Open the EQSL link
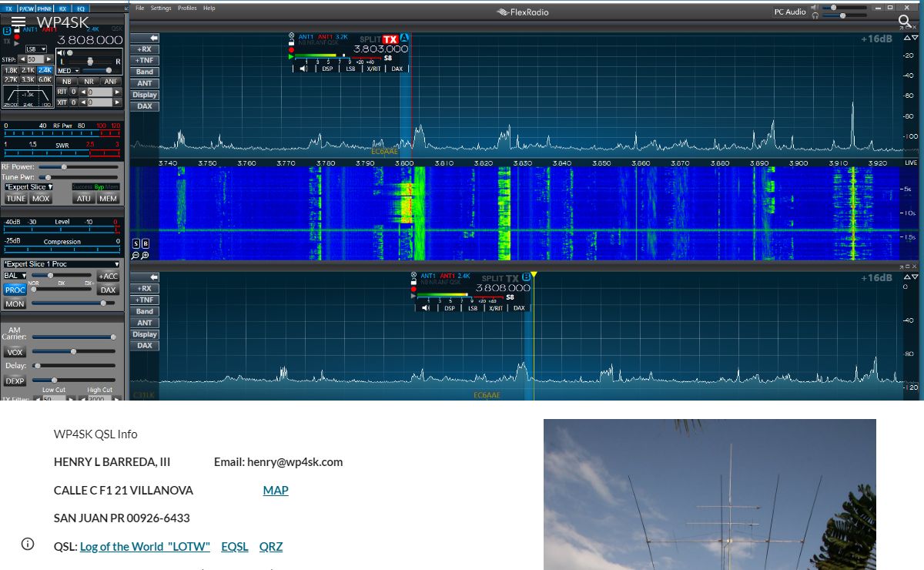 tap(235, 546)
